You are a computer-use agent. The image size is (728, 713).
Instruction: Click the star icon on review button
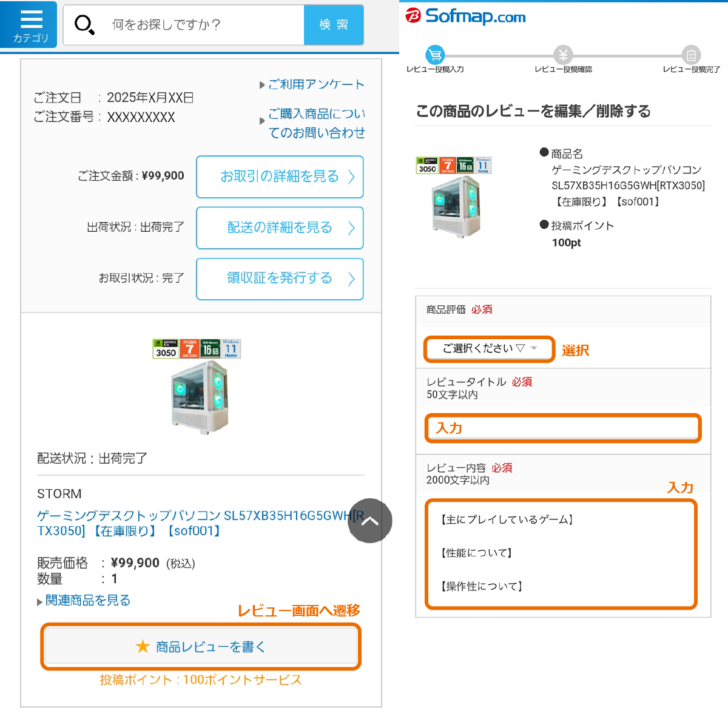pos(143,646)
